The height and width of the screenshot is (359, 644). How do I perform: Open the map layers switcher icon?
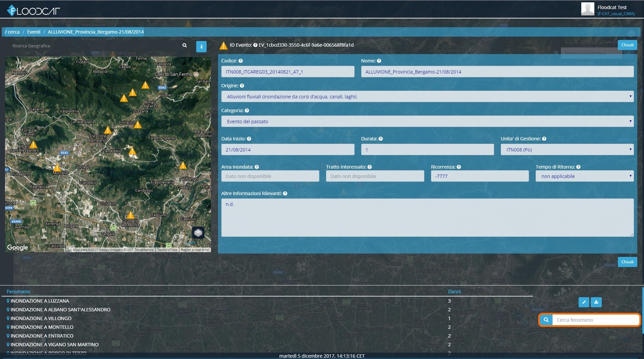[x=198, y=232]
